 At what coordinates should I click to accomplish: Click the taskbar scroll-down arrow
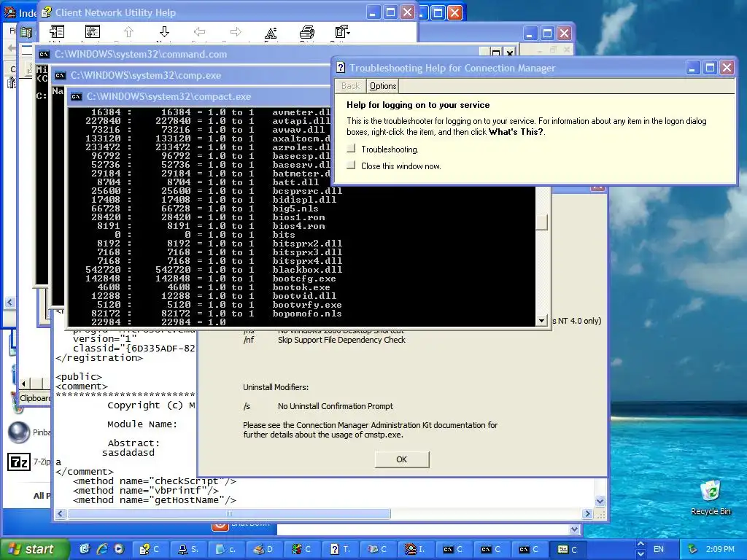coord(640,554)
